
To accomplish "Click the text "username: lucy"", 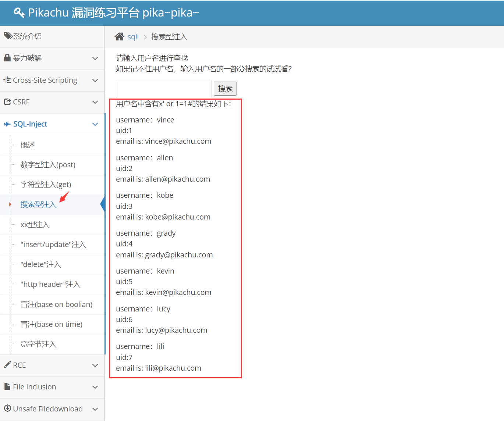I will pyautogui.click(x=143, y=309).
